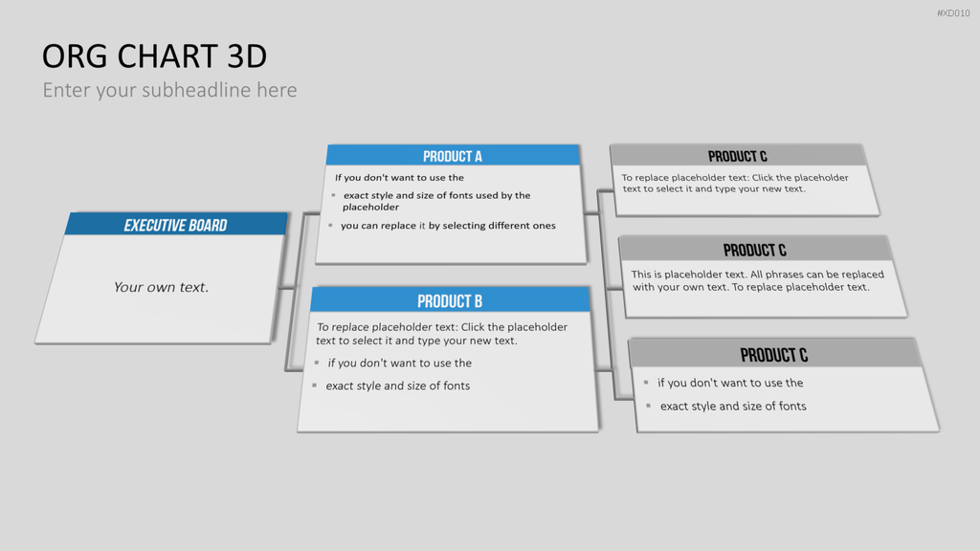This screenshot has width=980, height=551.
Task: Select the EXECUTIVE BOARD header
Action: [x=176, y=225]
